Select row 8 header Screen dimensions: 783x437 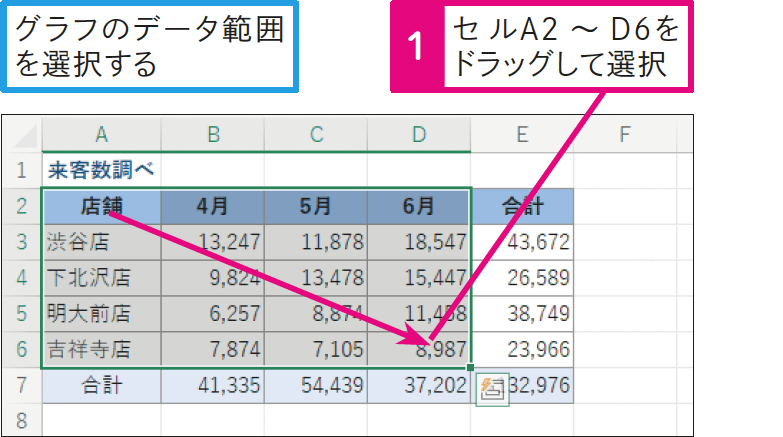click(22, 421)
